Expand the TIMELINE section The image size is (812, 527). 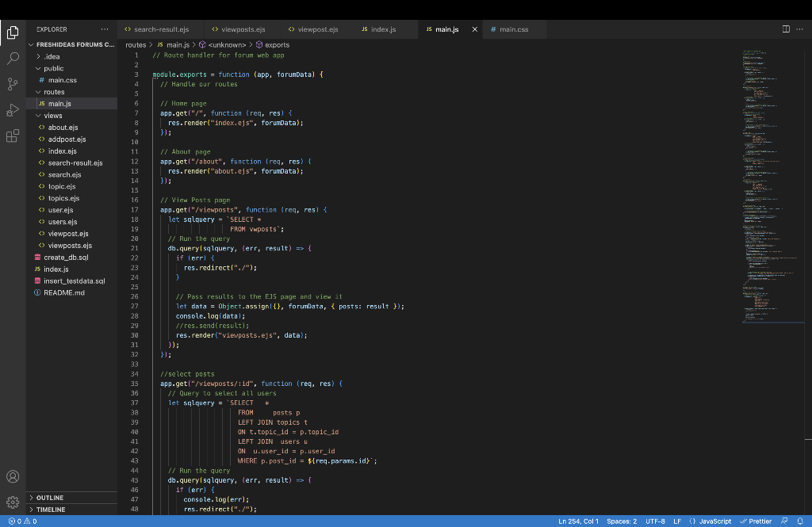tap(51, 510)
